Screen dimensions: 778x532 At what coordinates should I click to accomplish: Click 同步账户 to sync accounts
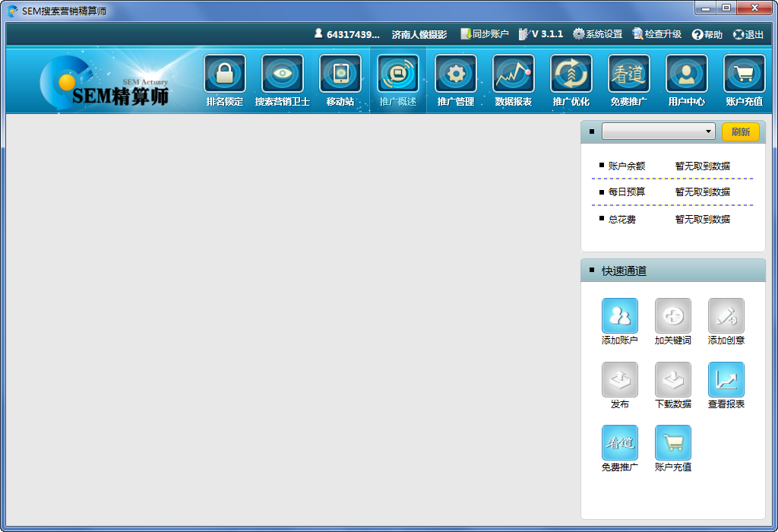pyautogui.click(x=485, y=34)
